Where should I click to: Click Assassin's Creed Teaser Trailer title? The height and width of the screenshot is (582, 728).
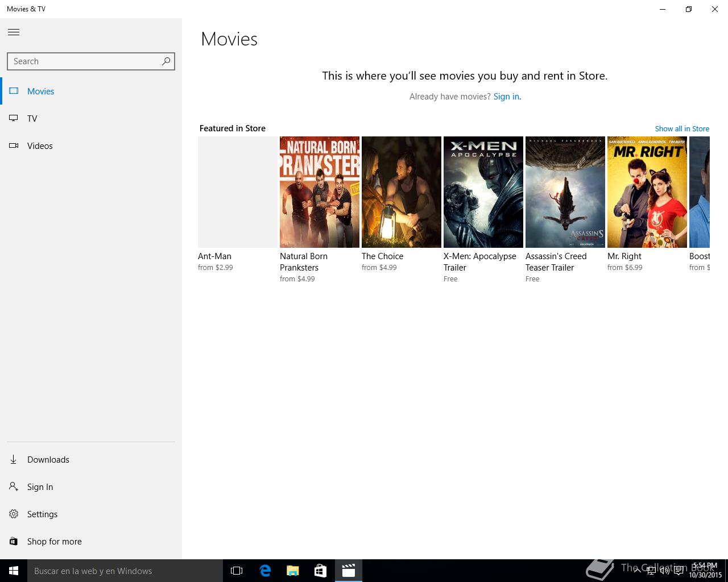click(x=556, y=262)
